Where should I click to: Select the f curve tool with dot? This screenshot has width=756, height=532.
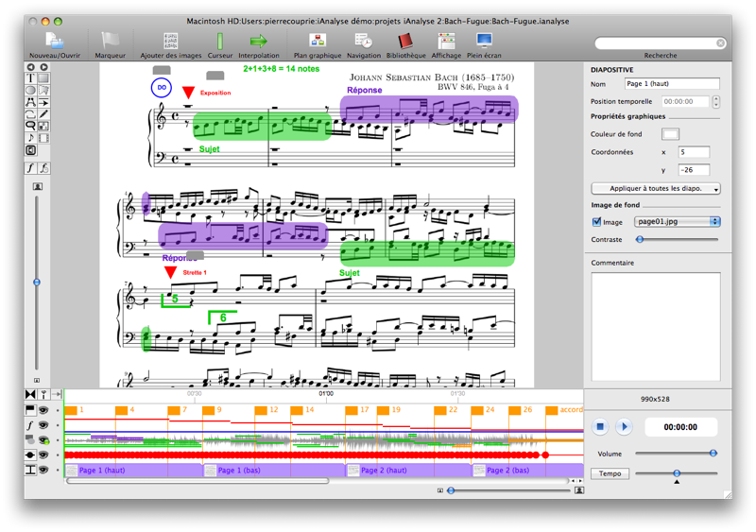pos(43,168)
